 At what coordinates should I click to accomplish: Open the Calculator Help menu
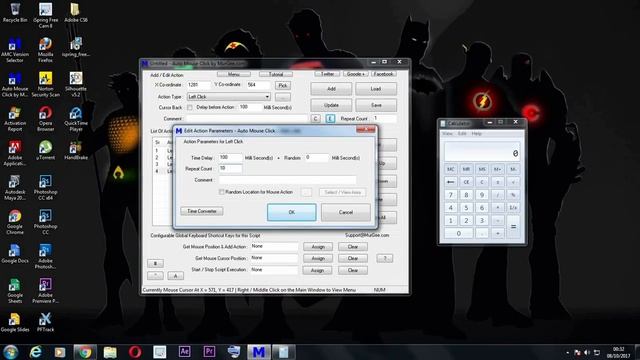(x=477, y=134)
